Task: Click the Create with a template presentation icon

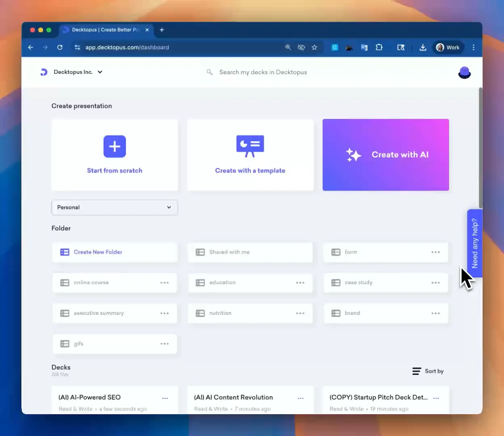Action: point(250,146)
